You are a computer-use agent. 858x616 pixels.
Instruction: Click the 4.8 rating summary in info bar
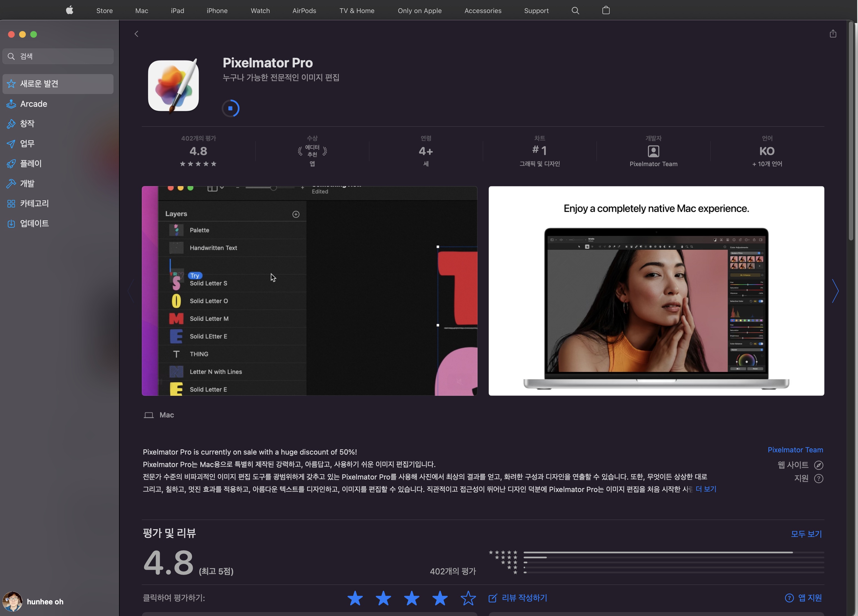[x=198, y=151]
